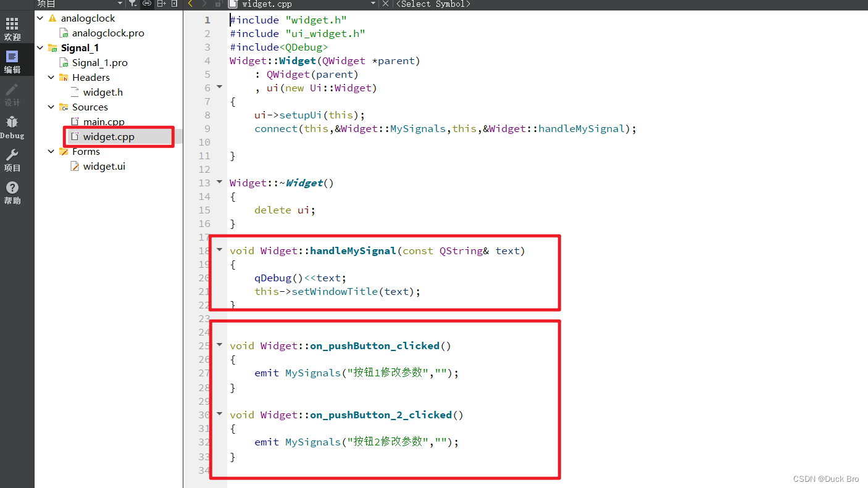
Task: Open the 帮助 (Help) mode
Action: click(x=12, y=192)
